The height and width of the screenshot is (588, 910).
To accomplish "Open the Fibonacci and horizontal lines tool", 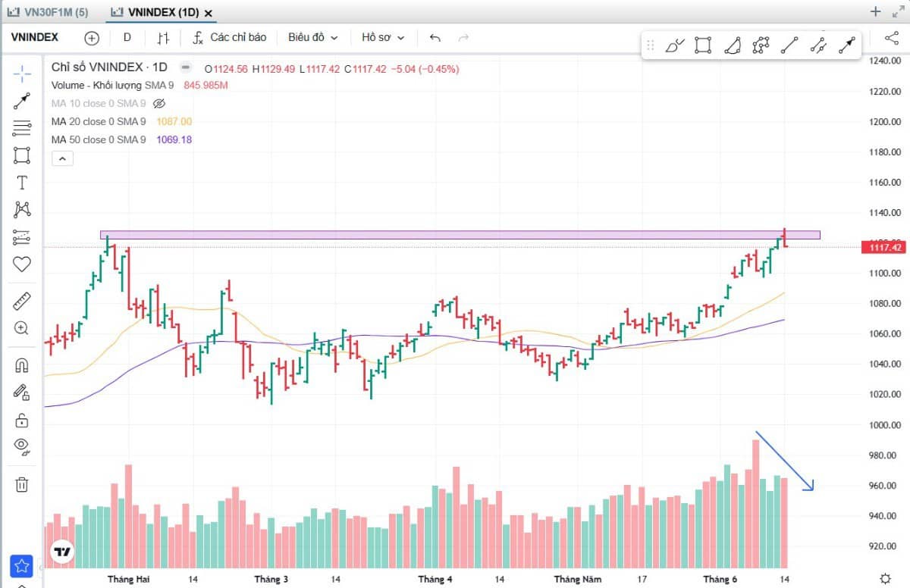I will click(x=22, y=129).
